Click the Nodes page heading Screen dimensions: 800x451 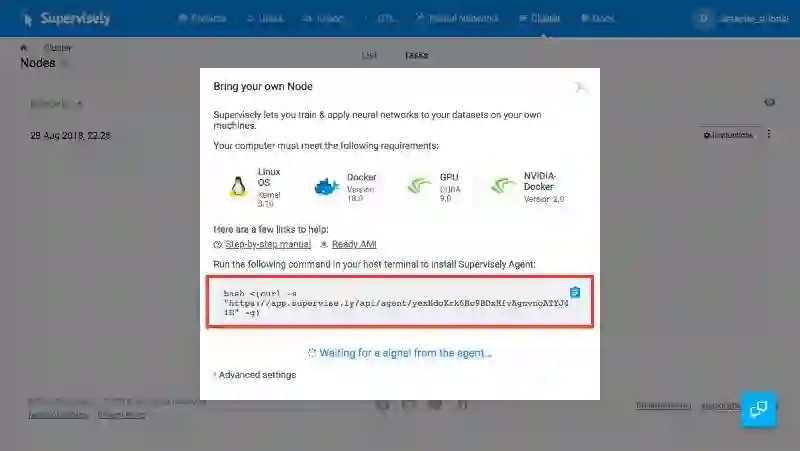[x=38, y=63]
